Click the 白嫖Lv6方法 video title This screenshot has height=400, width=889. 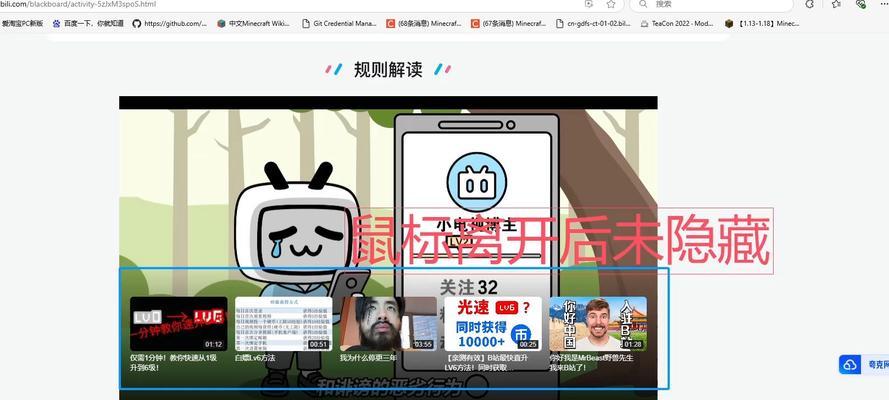[255, 358]
